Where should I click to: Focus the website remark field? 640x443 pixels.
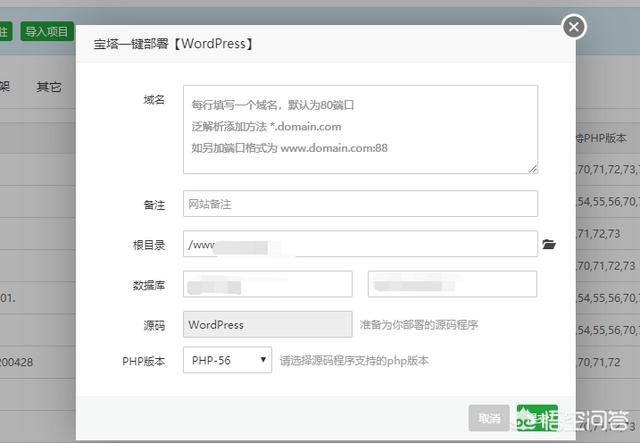pyautogui.click(x=360, y=203)
